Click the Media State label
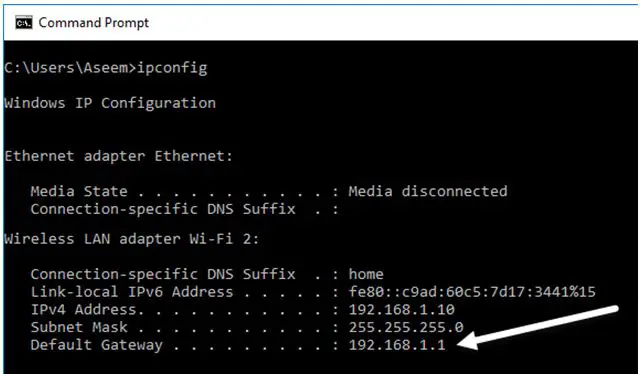 (79, 191)
